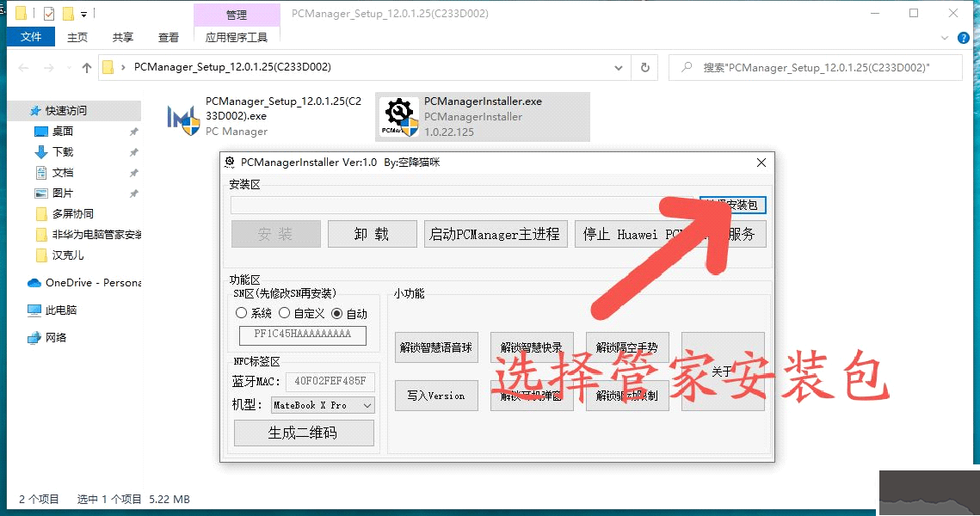This screenshot has width=980, height=516.
Task: Click the 卸载 button
Action: pos(372,234)
